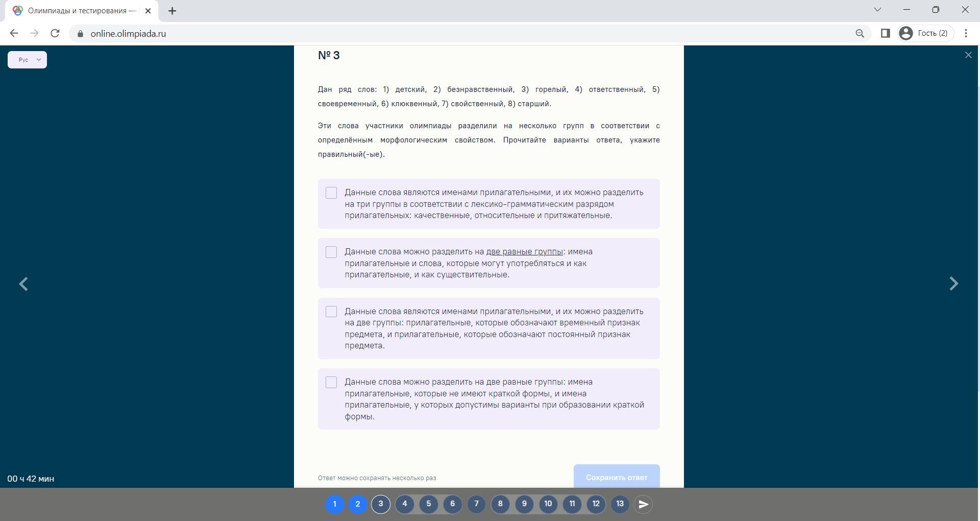Check the answer about temporary and permanent features

coord(331,312)
